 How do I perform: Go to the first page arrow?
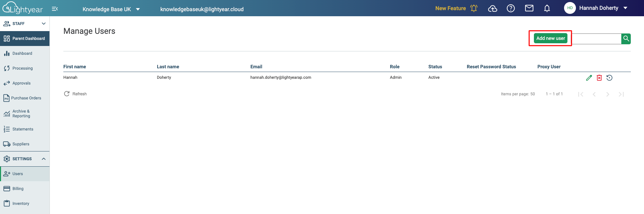581,94
